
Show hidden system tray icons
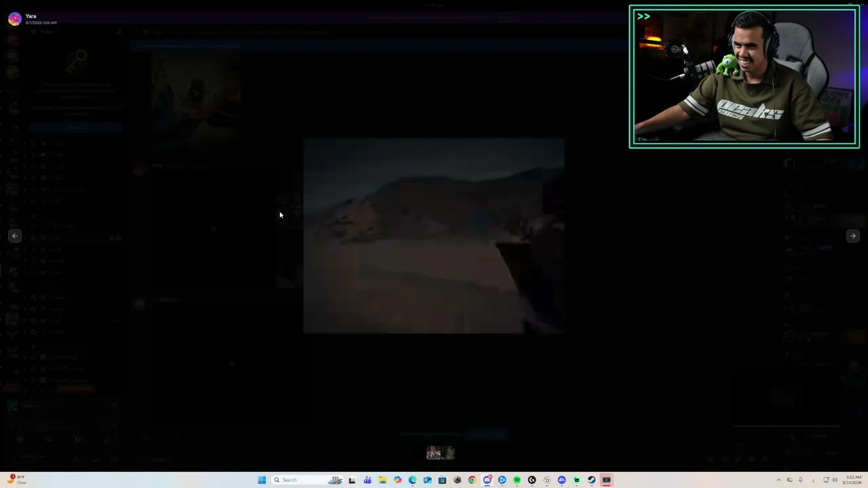coord(778,481)
